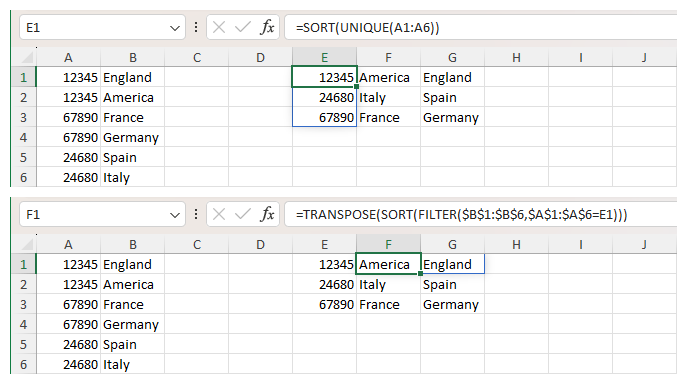The image size is (687, 384).
Task: Click cell F1 America in bottom sheet
Action: click(x=389, y=264)
